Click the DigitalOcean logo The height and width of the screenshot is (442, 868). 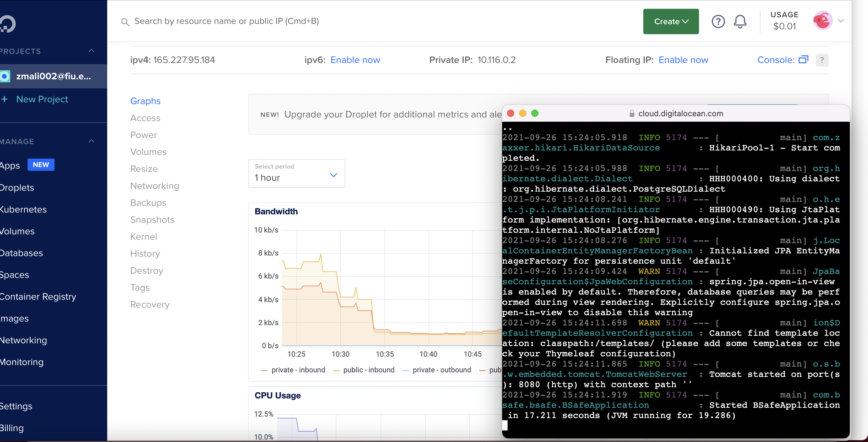7,24
